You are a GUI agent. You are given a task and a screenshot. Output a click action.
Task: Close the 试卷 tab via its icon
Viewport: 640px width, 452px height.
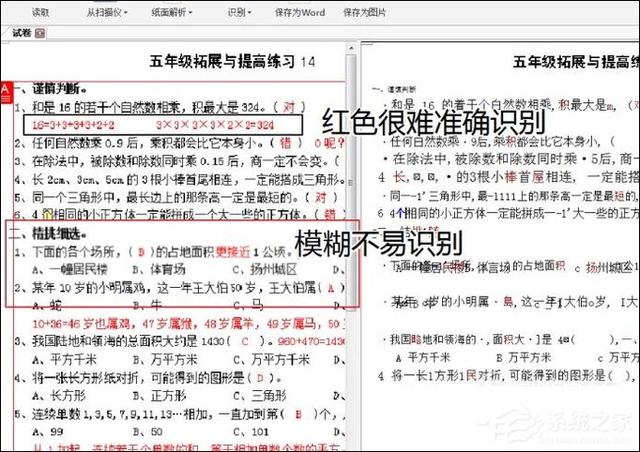(40, 33)
